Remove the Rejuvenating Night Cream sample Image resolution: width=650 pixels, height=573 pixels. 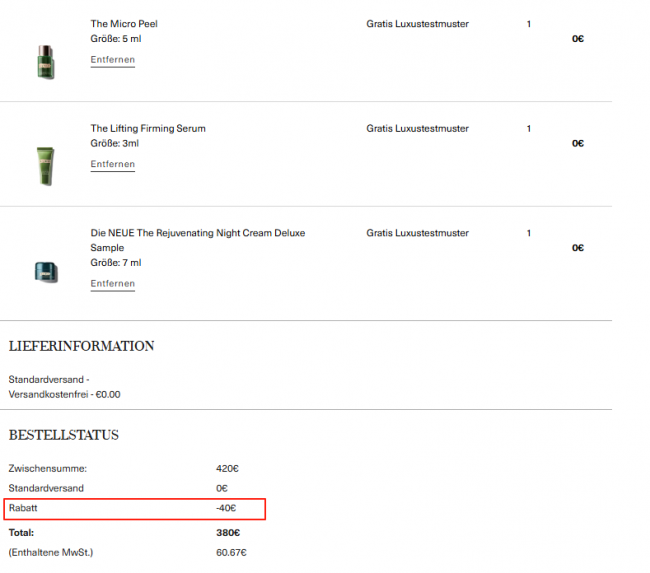pos(112,284)
